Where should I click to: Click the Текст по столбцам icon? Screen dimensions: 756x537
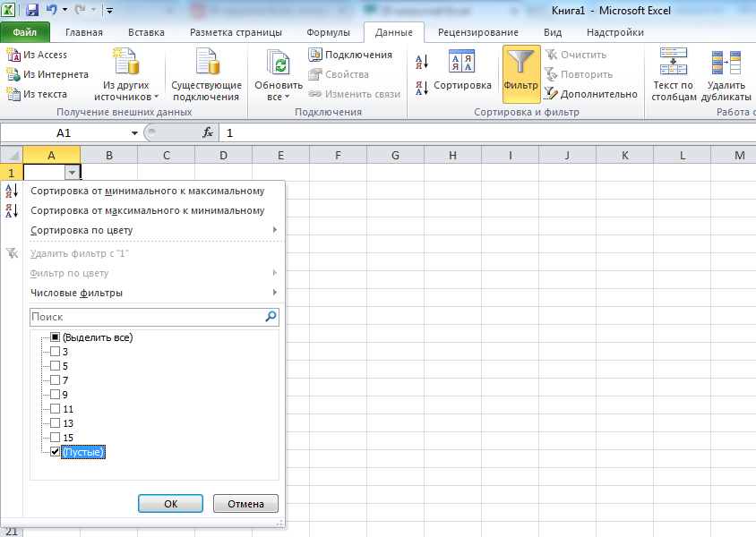pyautogui.click(x=673, y=62)
